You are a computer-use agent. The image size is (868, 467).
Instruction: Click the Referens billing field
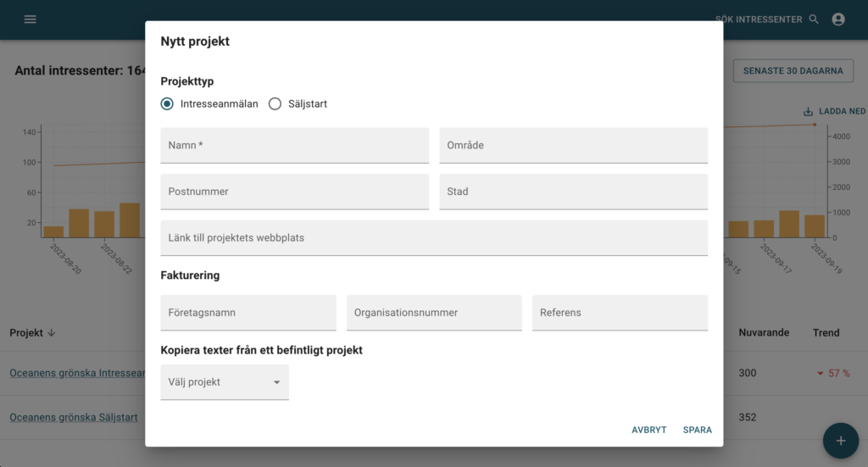pyautogui.click(x=620, y=313)
